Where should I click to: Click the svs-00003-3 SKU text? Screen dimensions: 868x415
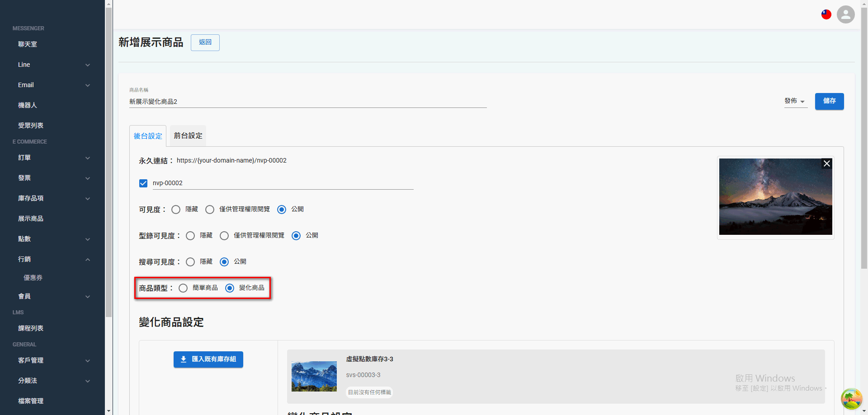point(363,375)
